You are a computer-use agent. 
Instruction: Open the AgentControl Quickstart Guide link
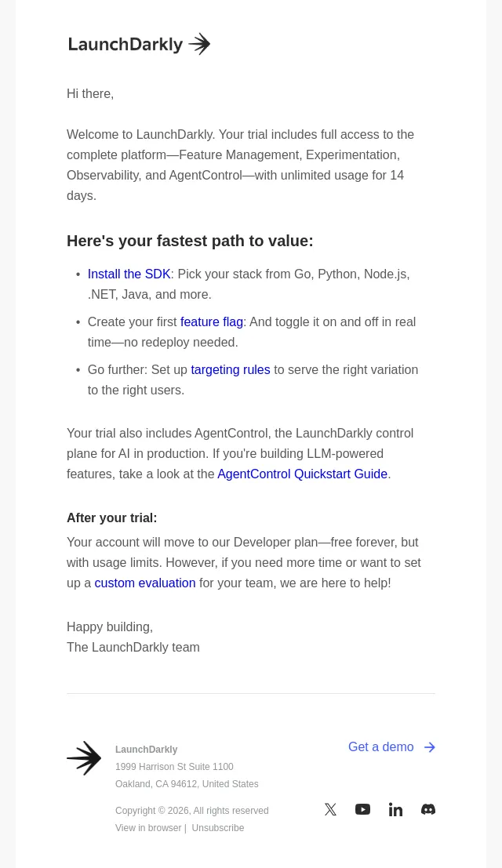(302, 474)
